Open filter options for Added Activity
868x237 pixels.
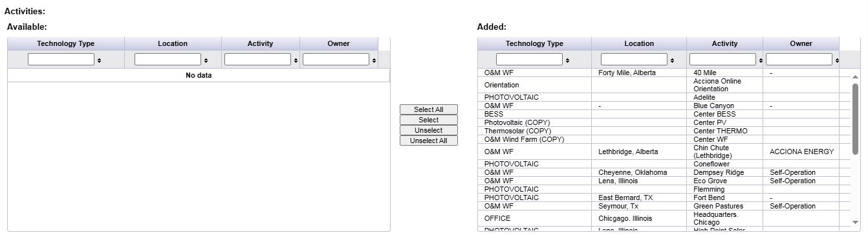[x=761, y=60]
